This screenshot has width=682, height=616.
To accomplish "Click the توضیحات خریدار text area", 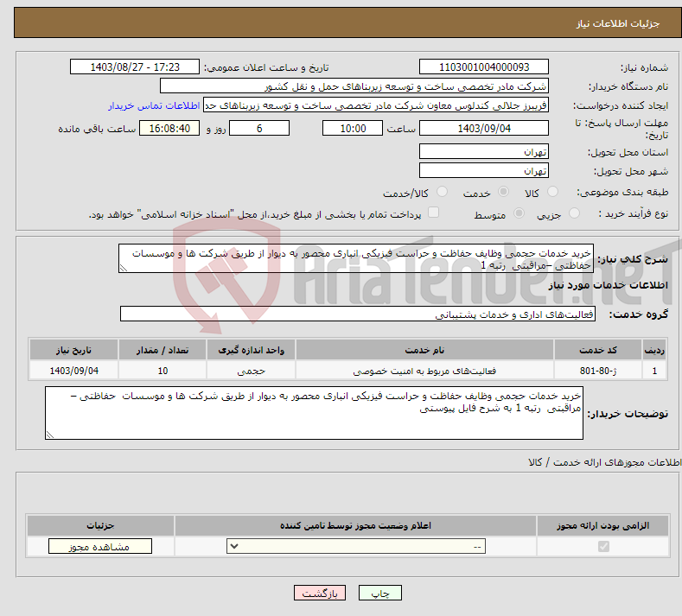I will click(314, 413).
